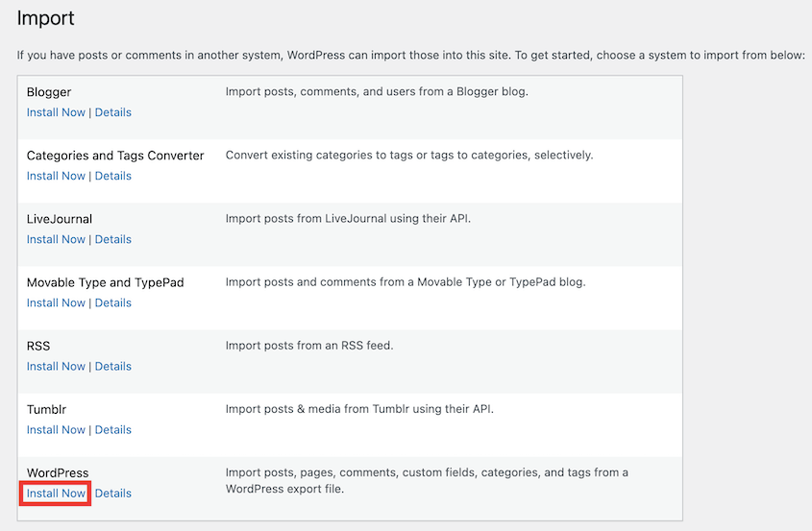Image resolution: width=812 pixels, height=531 pixels.
Task: View Details for Categories and Tags Converter
Action: click(112, 176)
